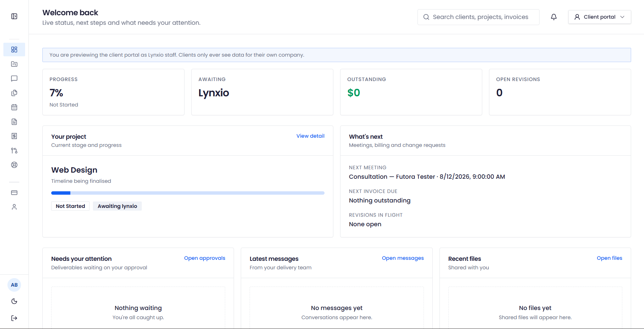Open the Client portal dropdown

(600, 17)
